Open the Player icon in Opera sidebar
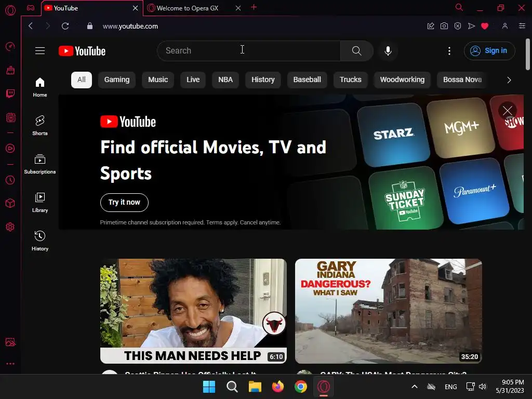This screenshot has width=532, height=399. [x=10, y=148]
